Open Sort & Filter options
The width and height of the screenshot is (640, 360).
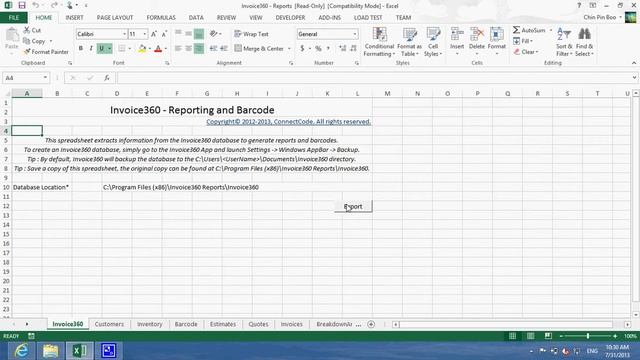(564, 42)
